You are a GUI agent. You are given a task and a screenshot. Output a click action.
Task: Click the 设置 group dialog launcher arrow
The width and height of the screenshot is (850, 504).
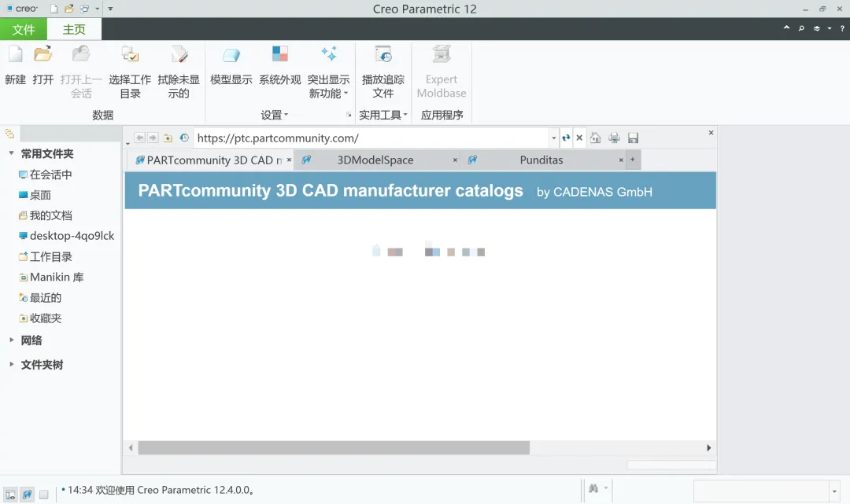(x=349, y=115)
